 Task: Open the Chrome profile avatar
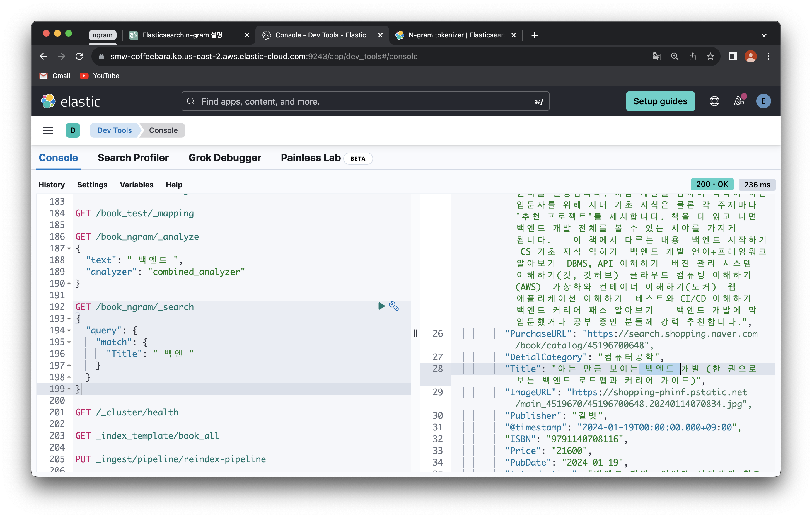(x=750, y=56)
